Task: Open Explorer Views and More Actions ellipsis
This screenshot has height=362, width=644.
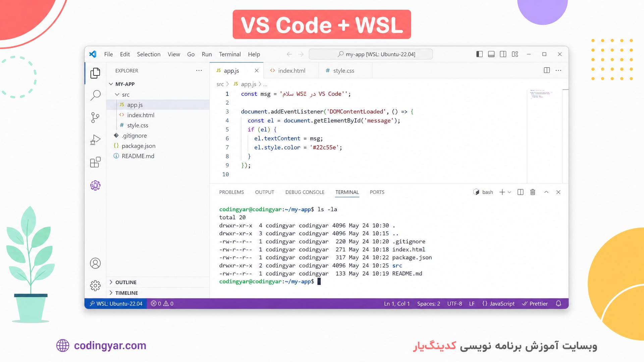Action: click(199, 70)
